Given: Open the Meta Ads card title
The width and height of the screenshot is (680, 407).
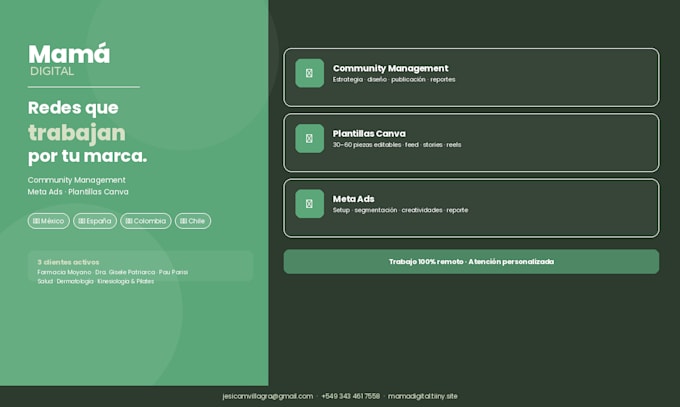Looking at the screenshot, I should [353, 199].
